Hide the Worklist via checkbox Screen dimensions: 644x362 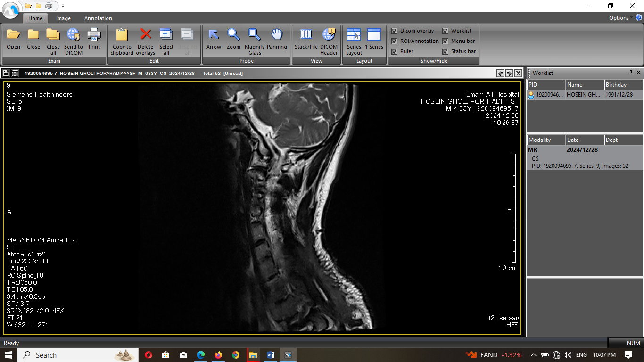[x=445, y=31]
